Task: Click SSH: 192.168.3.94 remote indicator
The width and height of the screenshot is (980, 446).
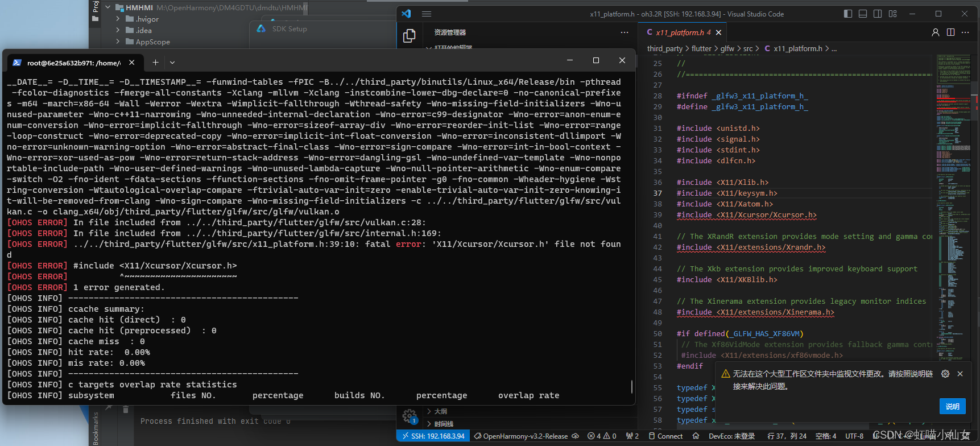Action: pyautogui.click(x=433, y=436)
